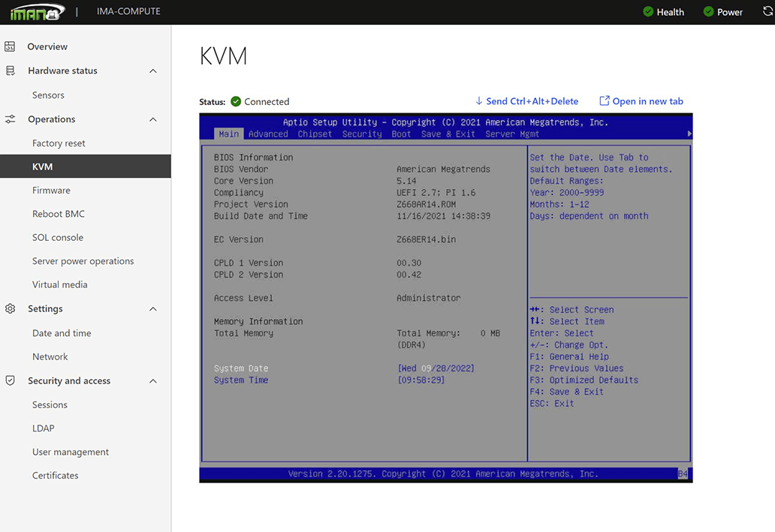The width and height of the screenshot is (775, 532).
Task: Click the Hardware status server icon
Action: point(10,71)
